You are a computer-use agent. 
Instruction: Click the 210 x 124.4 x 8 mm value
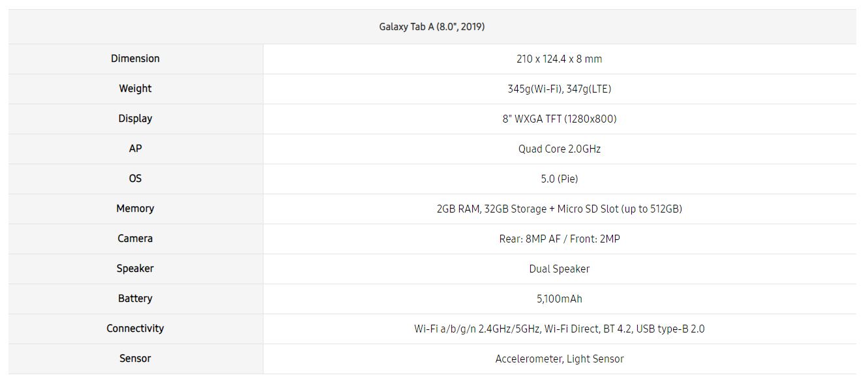pos(559,59)
